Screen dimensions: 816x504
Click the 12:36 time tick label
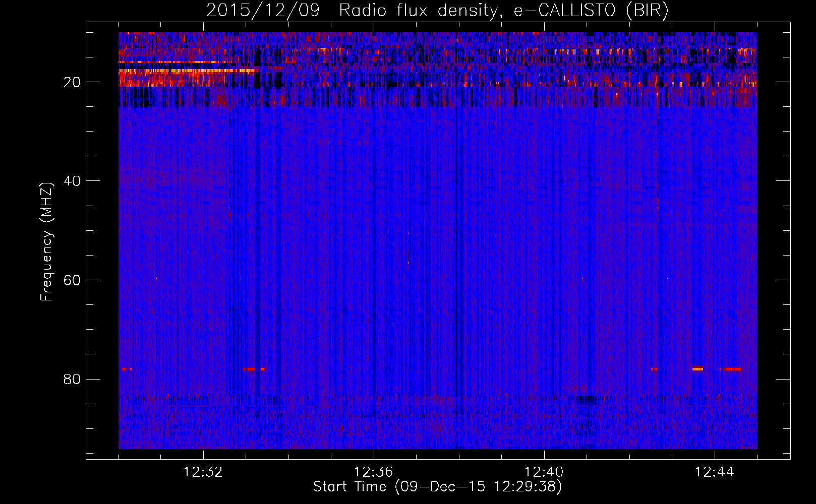point(374,472)
